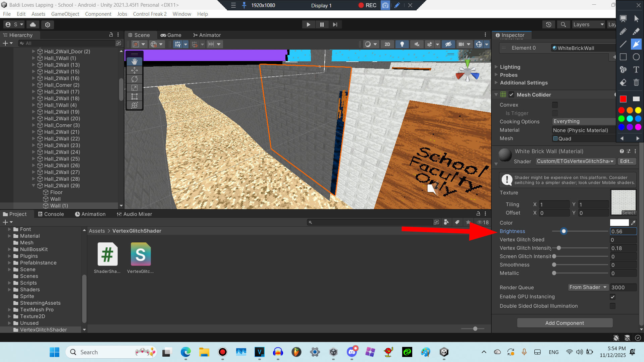Screen dimensions: 644x362
Task: Toggle scene lighting with the bulb icon
Action: coord(402,44)
